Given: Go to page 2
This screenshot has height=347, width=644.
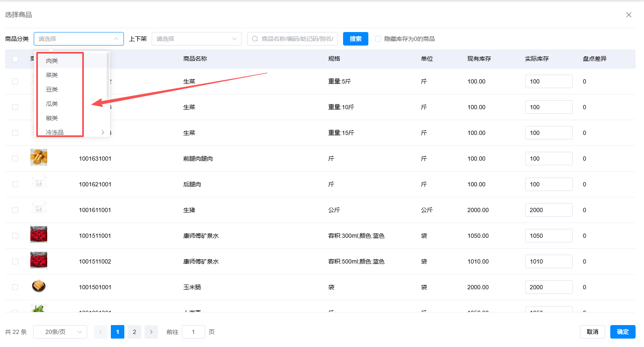Looking at the screenshot, I should [x=134, y=332].
